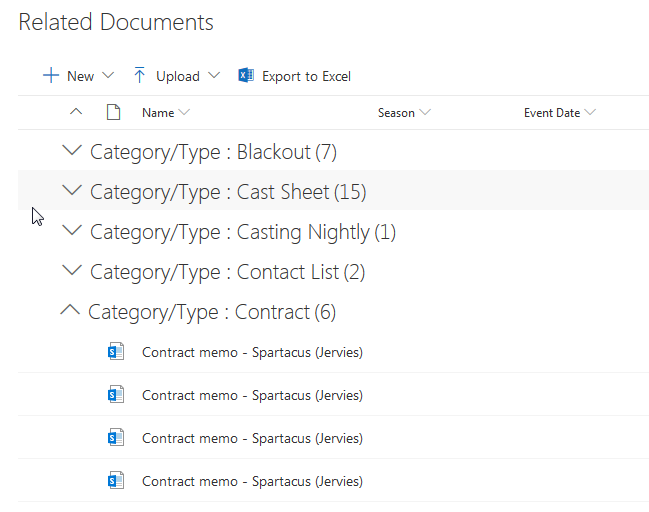Export the list to Excel
Viewport: 649px width, 512px height.
coord(306,76)
